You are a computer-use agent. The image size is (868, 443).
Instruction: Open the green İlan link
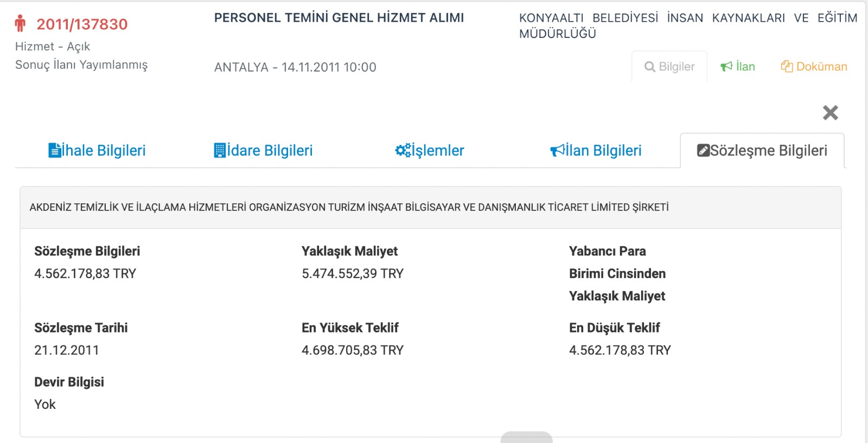tap(738, 67)
